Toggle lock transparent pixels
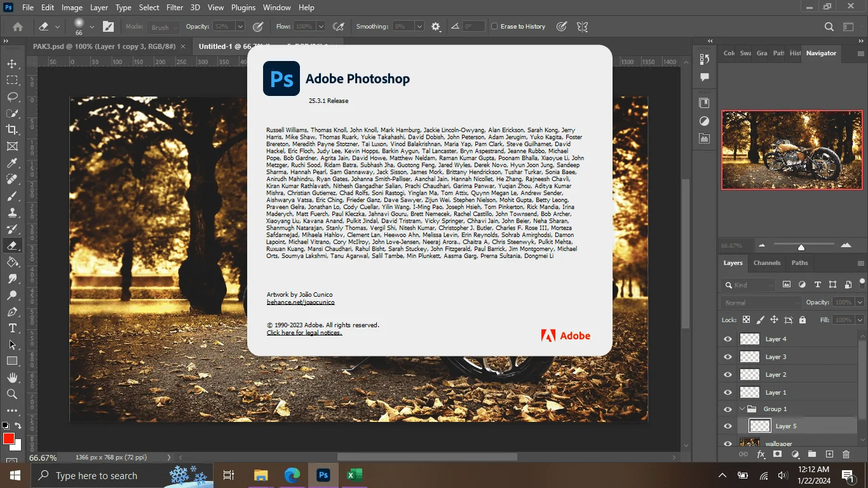Screen dimensions: 868x488 tap(746, 320)
